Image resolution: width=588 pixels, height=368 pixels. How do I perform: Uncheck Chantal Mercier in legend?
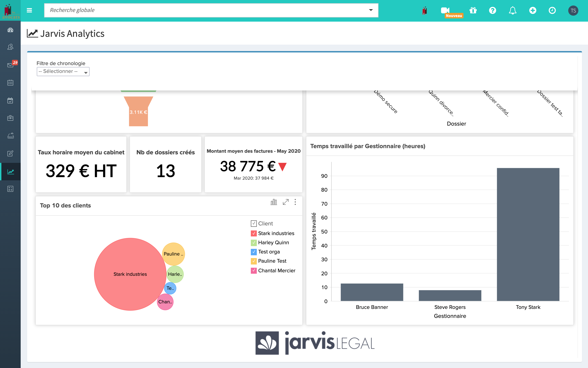pos(254,270)
